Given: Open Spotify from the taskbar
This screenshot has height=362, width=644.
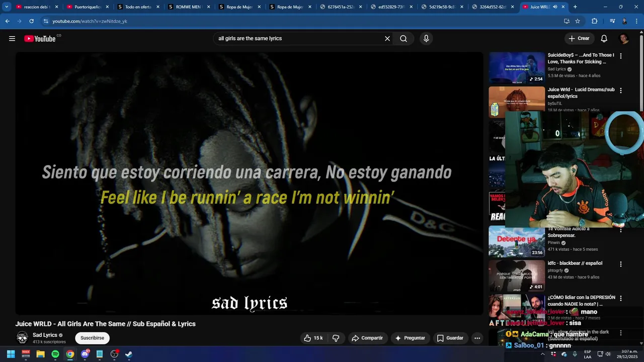Looking at the screenshot, I should 55,354.
